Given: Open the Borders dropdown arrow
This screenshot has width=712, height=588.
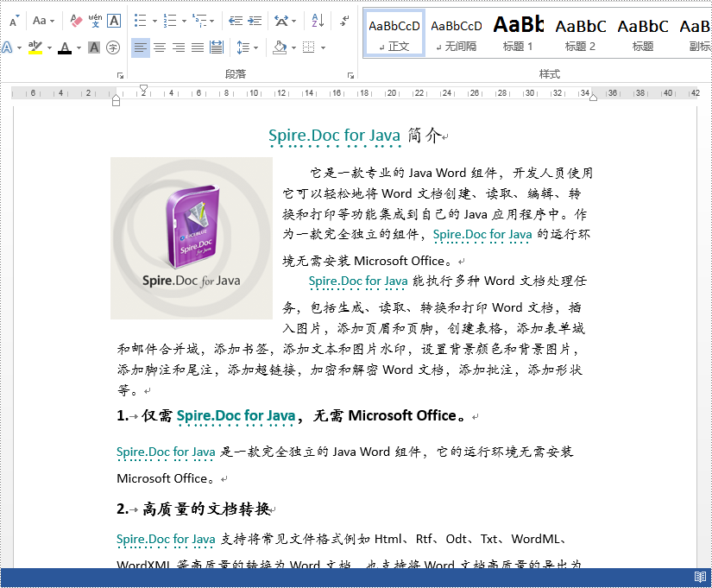Looking at the screenshot, I should click(x=323, y=47).
